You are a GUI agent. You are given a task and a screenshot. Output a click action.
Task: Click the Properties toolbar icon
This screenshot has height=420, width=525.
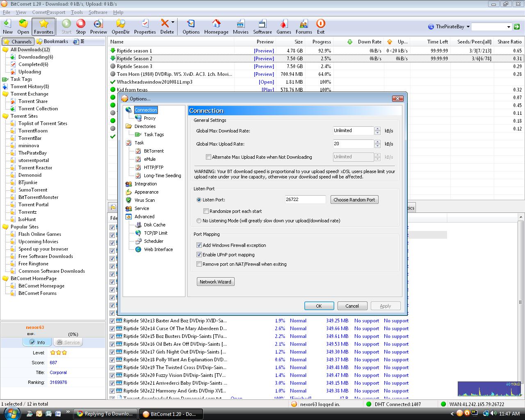coord(144,26)
